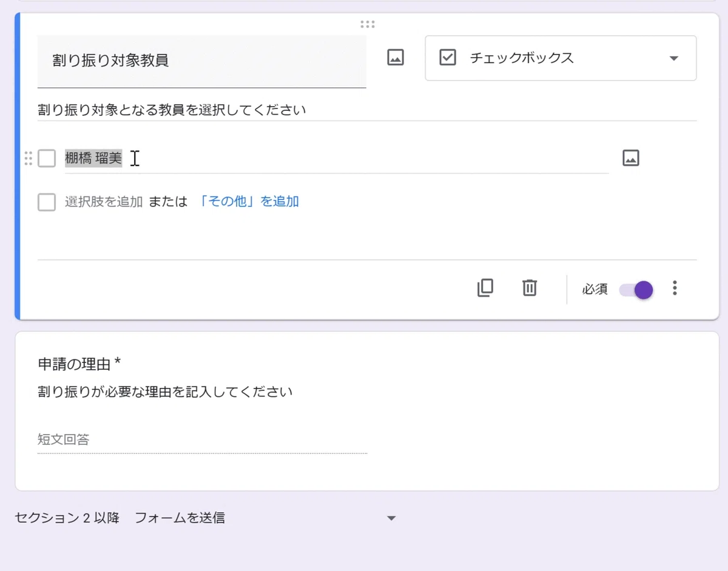Image resolution: width=728 pixels, height=571 pixels.
Task: Click checkbox next to 選択肢を追加
Action: (47, 202)
